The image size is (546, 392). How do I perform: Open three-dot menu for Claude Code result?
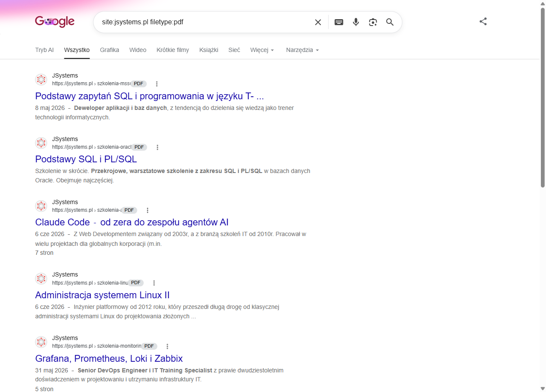[148, 210]
